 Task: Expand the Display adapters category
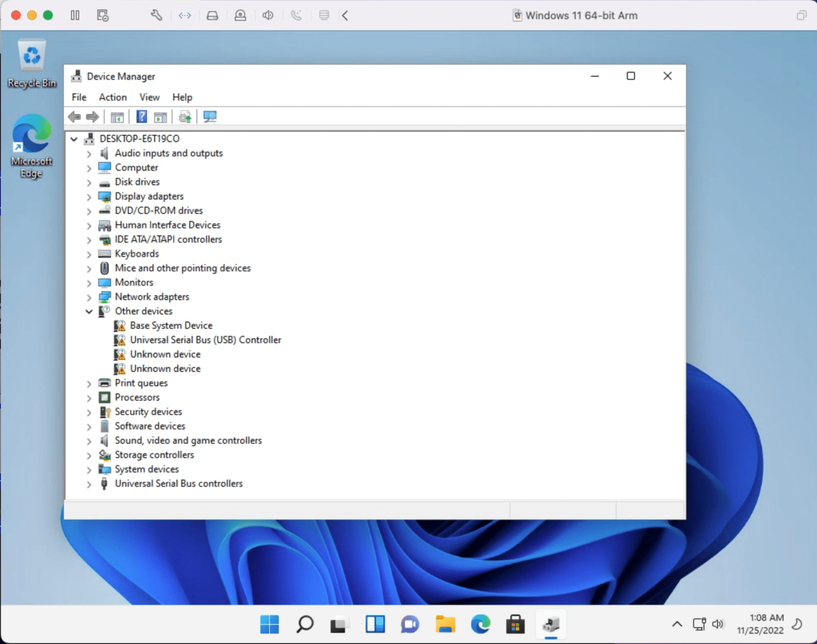[x=89, y=197]
